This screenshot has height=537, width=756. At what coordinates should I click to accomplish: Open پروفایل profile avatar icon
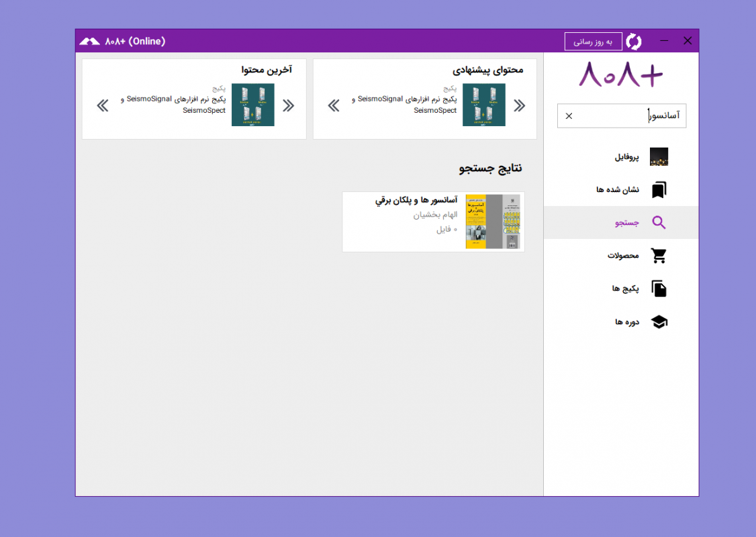[x=659, y=157]
